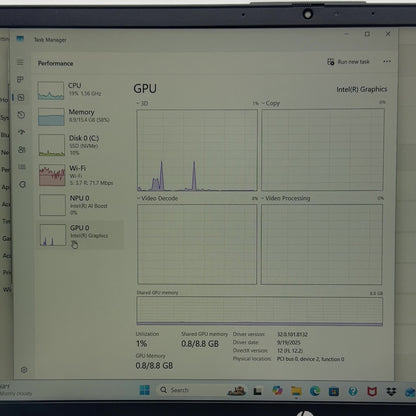Click the driver version 32.0.101.8132 value
416x416 pixels.
[x=292, y=334]
